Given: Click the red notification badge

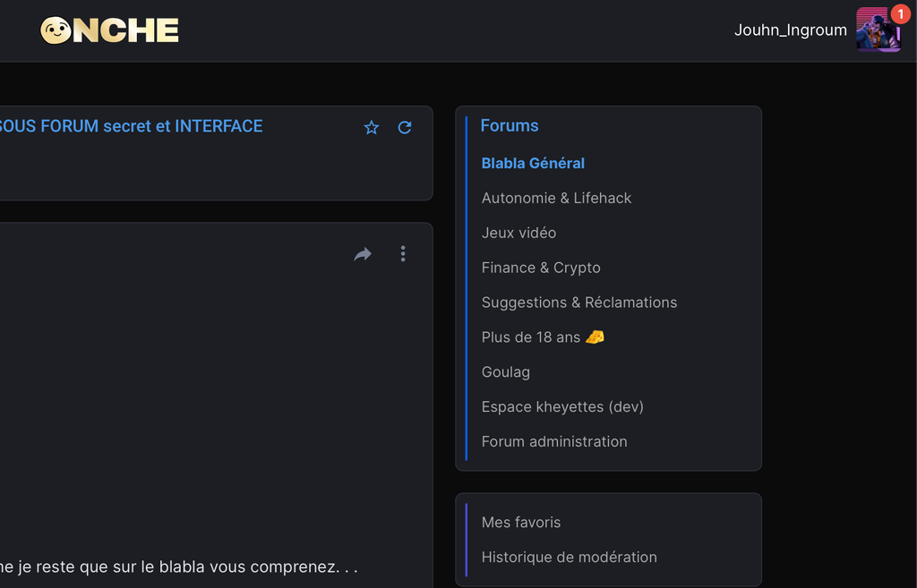Looking at the screenshot, I should click(899, 14).
